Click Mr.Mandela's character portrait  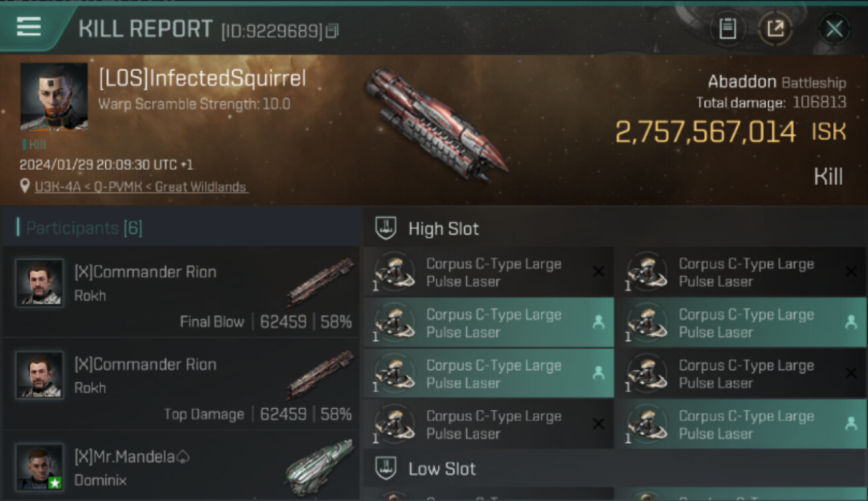(39, 466)
